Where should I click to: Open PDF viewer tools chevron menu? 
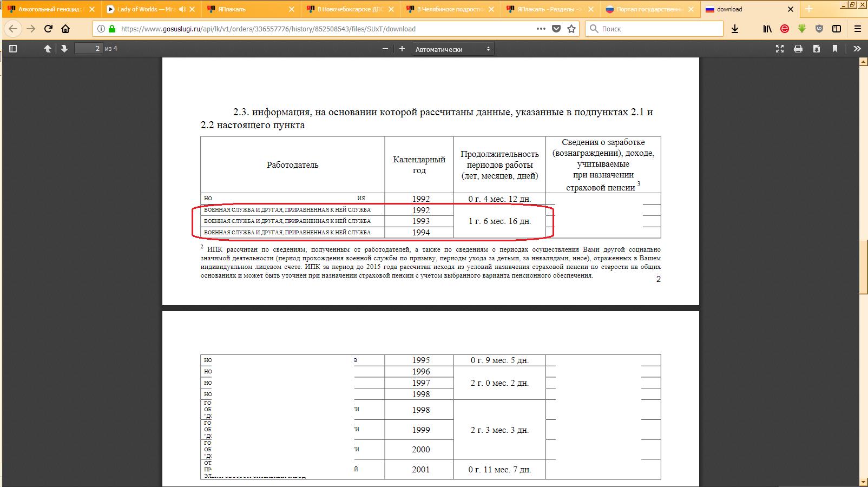[x=857, y=49]
